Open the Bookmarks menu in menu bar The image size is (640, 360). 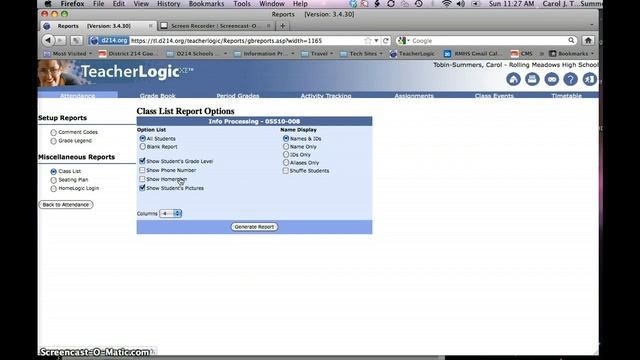206,4
